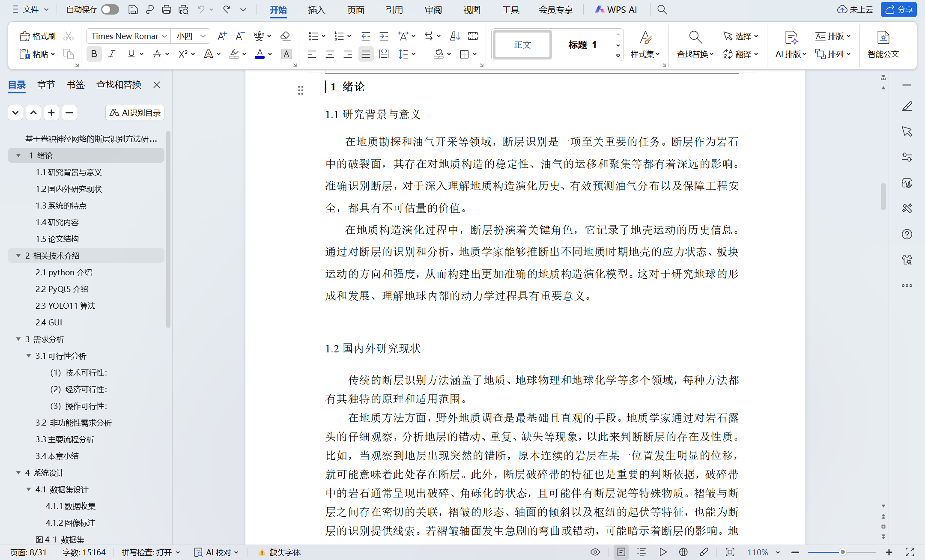Switch to the Bookmarks (书签) pane tab
Screen dimensions: 925x560
76,85
